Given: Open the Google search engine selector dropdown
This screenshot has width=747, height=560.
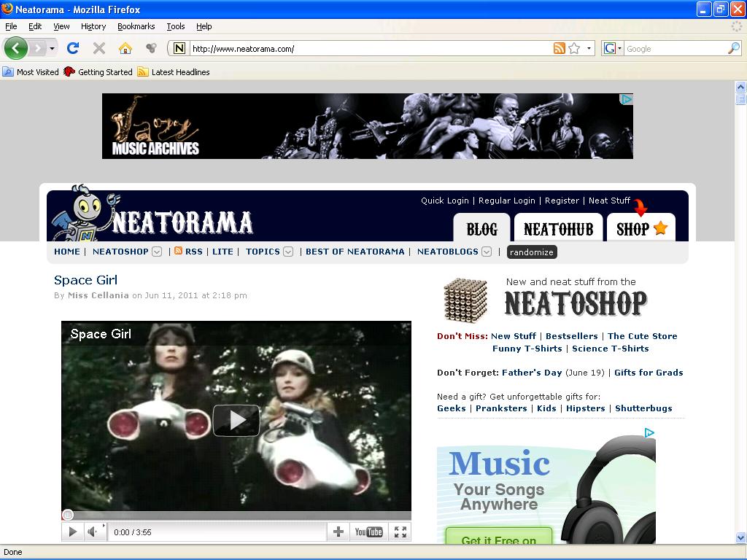Looking at the screenshot, I should pyautogui.click(x=612, y=48).
